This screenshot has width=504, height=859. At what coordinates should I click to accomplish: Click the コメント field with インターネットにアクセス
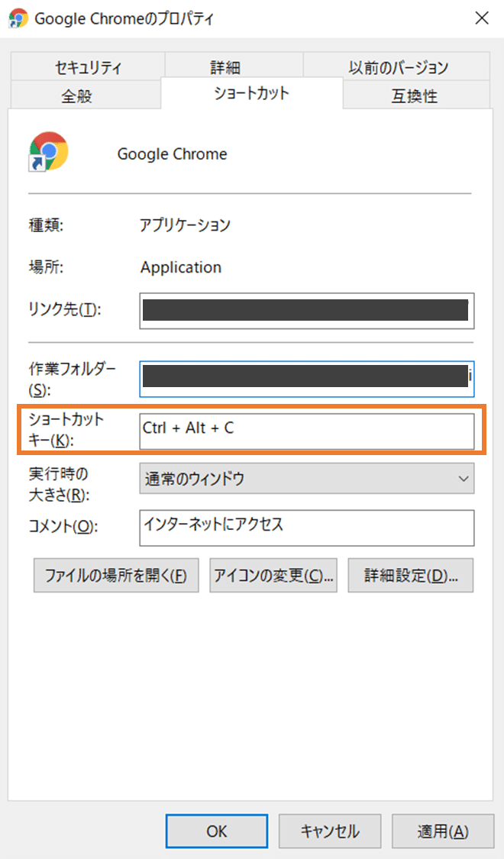pyautogui.click(x=307, y=528)
